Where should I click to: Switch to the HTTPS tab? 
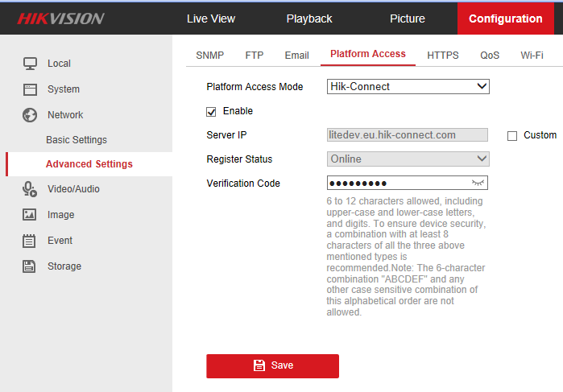coord(442,56)
